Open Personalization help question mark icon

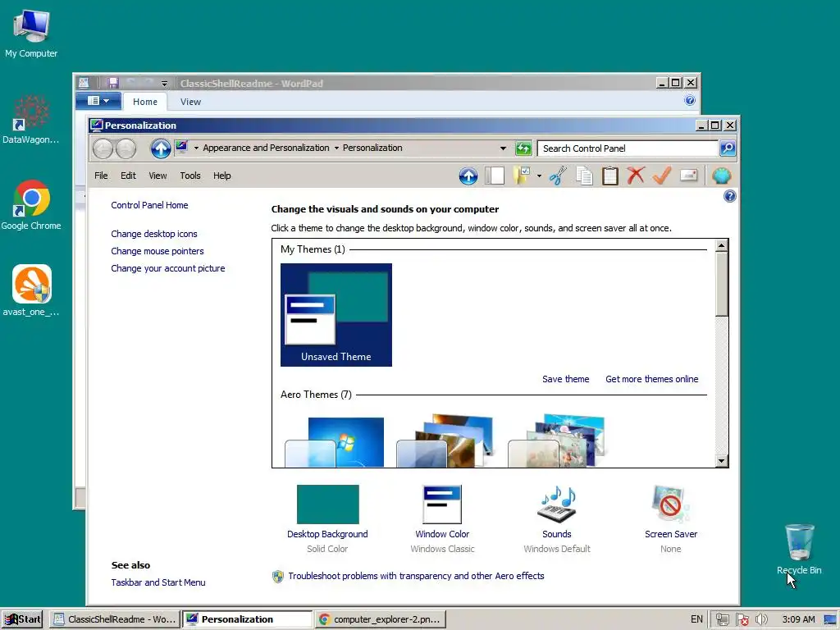point(729,196)
